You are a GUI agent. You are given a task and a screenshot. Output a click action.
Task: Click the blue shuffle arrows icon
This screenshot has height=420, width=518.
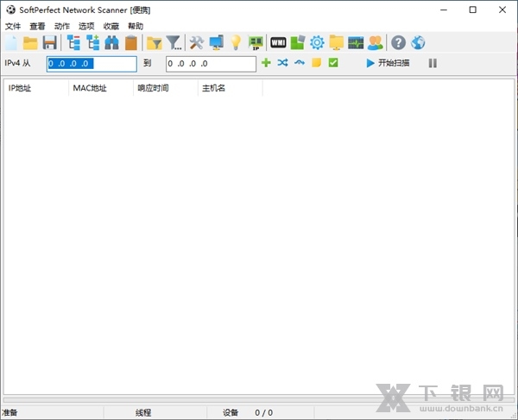coord(282,63)
